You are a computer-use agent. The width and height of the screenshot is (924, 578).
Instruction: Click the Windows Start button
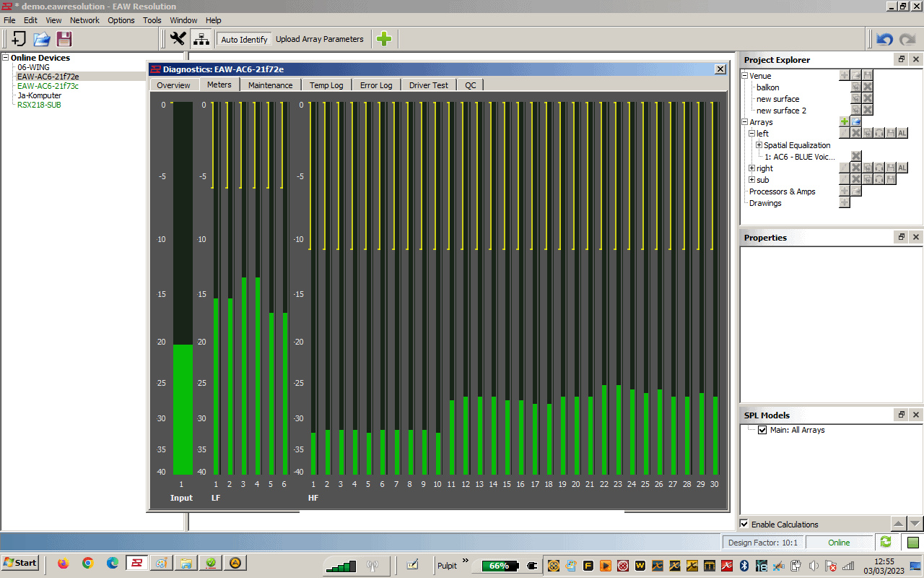[20, 563]
